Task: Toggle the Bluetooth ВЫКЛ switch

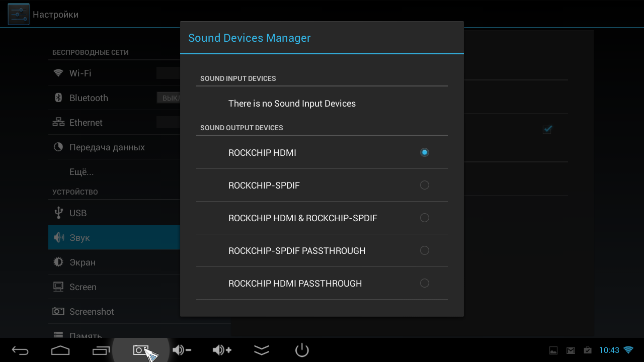Action: coord(168,98)
